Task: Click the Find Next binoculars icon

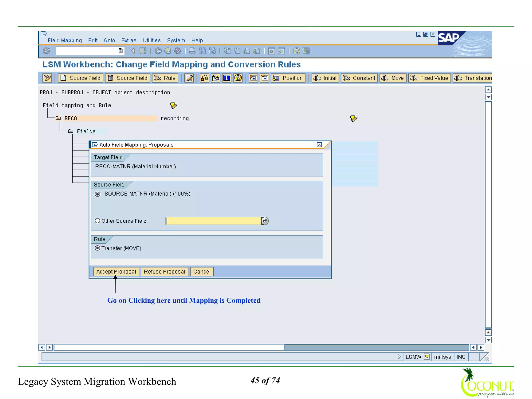Action: pyautogui.click(x=212, y=51)
